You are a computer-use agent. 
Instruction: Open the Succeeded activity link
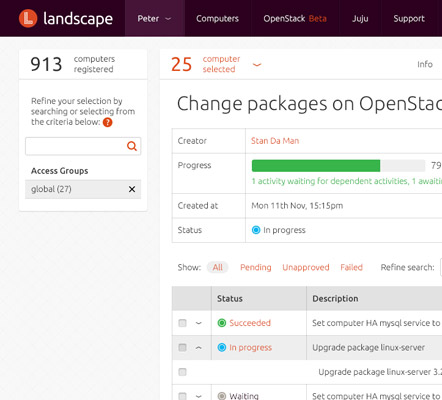click(250, 323)
